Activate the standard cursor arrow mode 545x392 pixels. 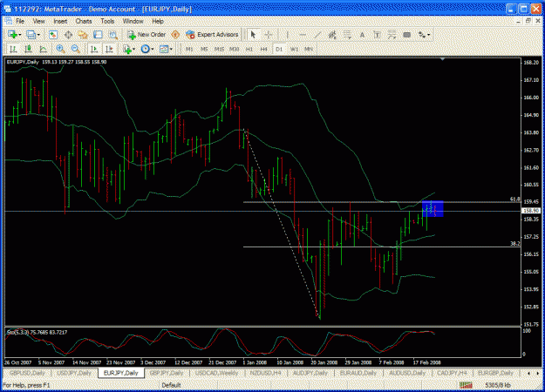click(253, 35)
